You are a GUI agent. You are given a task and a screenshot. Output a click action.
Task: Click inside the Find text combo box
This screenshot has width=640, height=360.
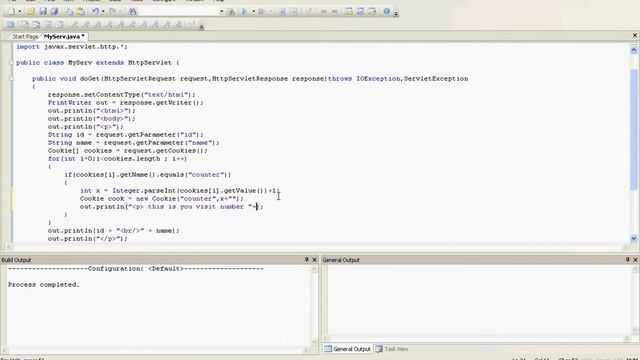point(178,11)
